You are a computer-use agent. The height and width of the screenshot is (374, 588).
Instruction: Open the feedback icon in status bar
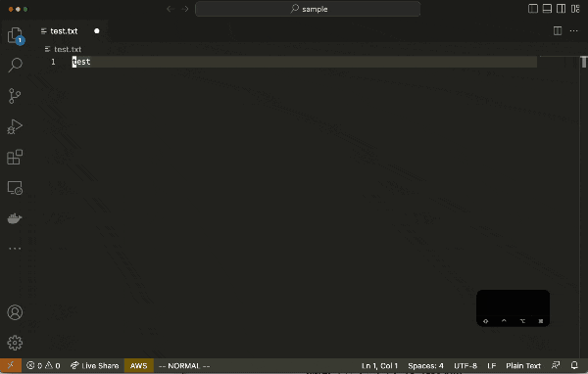click(556, 365)
